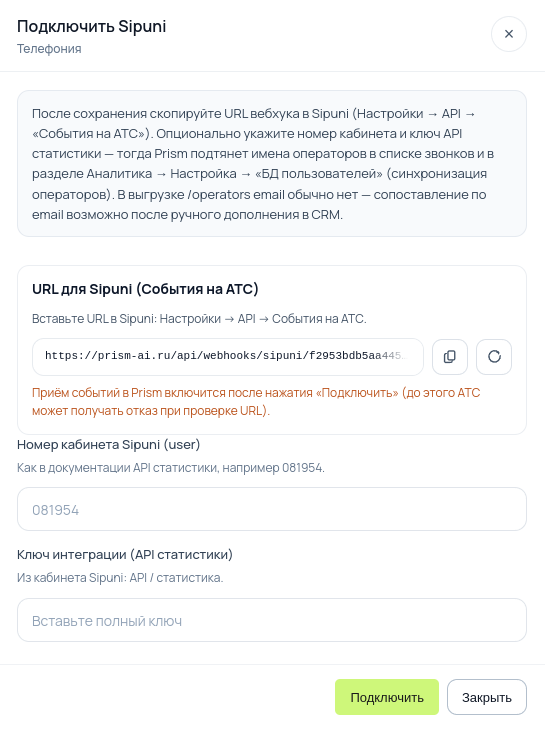The image size is (545, 729).
Task: Click the 'Вставьте URL в Sipuni' hint line
Action: click(199, 319)
